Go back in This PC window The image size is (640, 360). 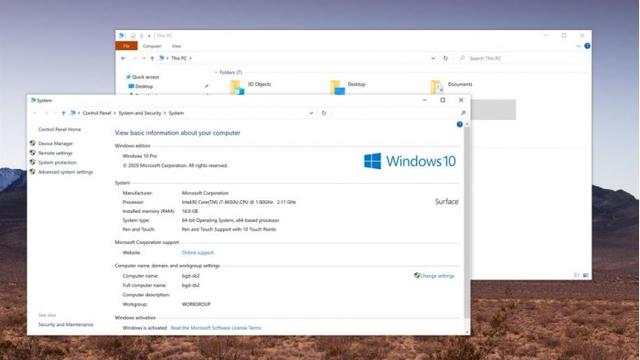[x=123, y=58]
